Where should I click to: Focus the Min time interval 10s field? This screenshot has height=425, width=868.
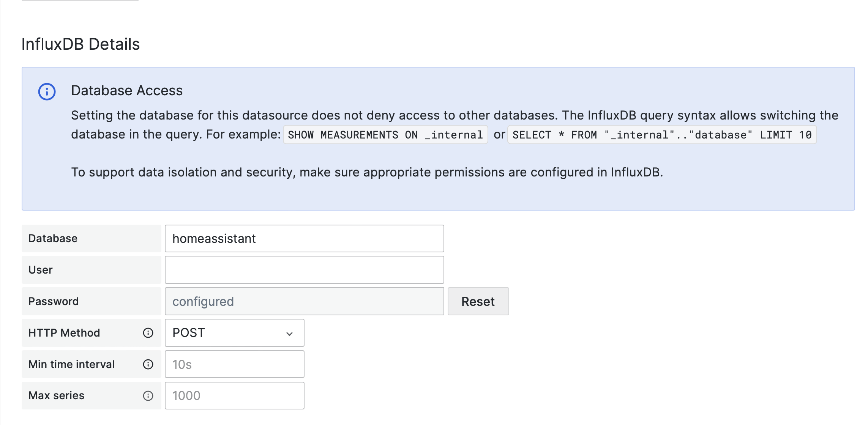tap(234, 364)
